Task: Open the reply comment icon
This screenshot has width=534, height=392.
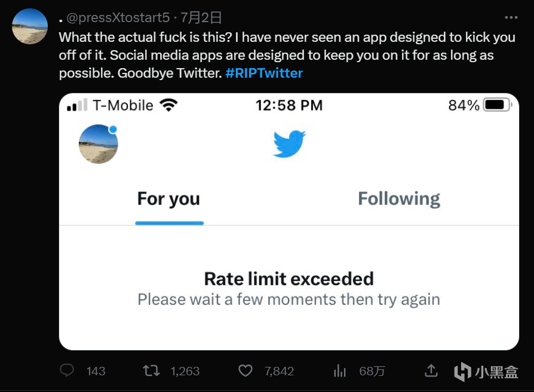Action: (67, 370)
